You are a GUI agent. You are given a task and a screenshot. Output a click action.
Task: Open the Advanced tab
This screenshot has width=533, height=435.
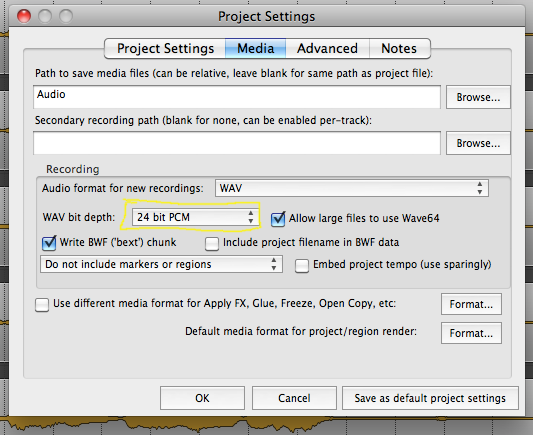coord(327,49)
